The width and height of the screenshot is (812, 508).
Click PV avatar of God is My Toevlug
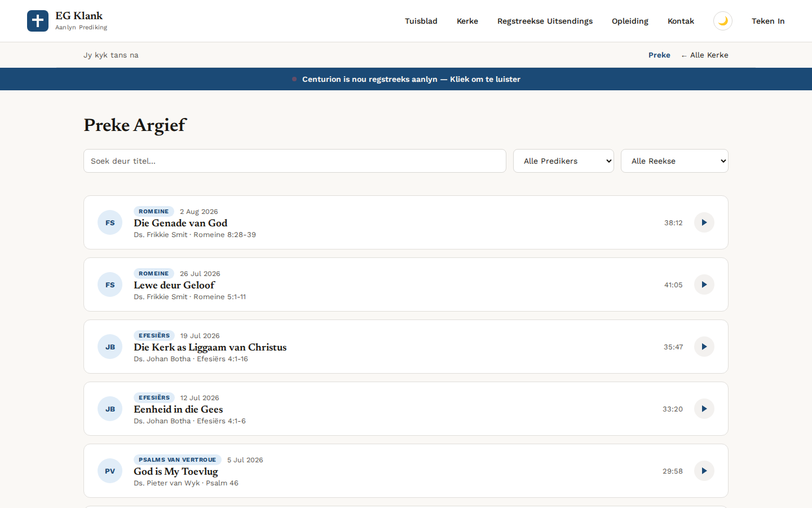tap(110, 471)
